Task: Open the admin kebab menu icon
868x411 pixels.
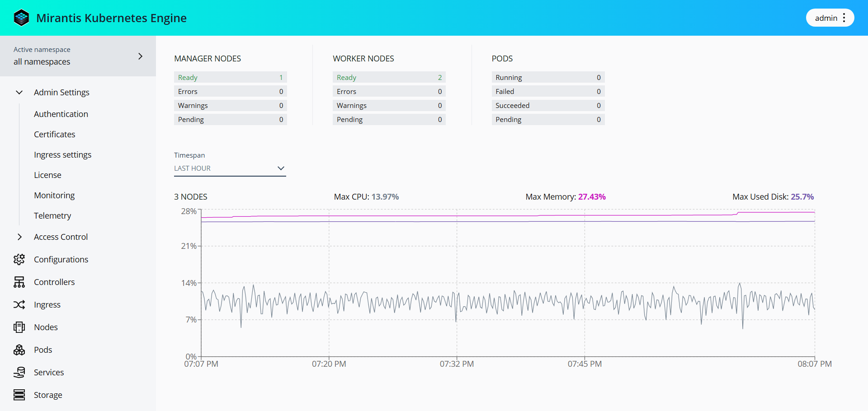Action: point(844,18)
